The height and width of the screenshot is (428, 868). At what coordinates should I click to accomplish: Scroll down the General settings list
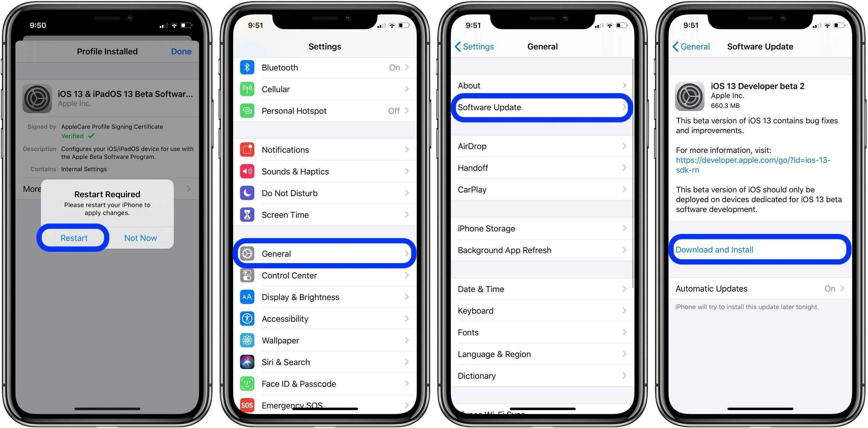coord(542,249)
